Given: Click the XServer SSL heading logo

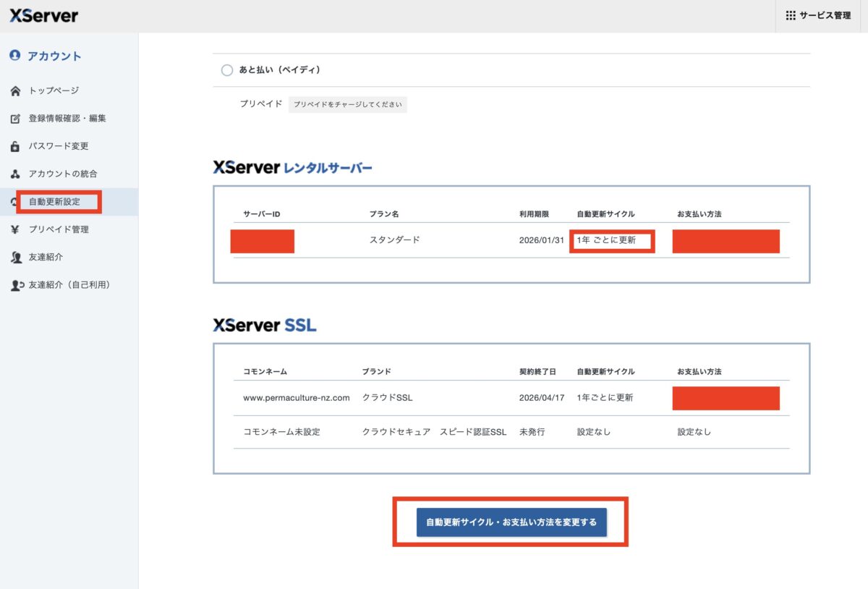Looking at the screenshot, I should point(265,326).
